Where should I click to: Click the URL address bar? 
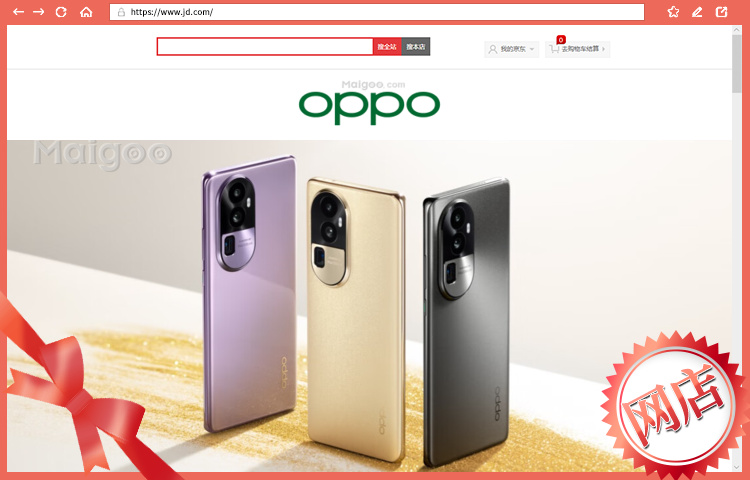pos(377,12)
